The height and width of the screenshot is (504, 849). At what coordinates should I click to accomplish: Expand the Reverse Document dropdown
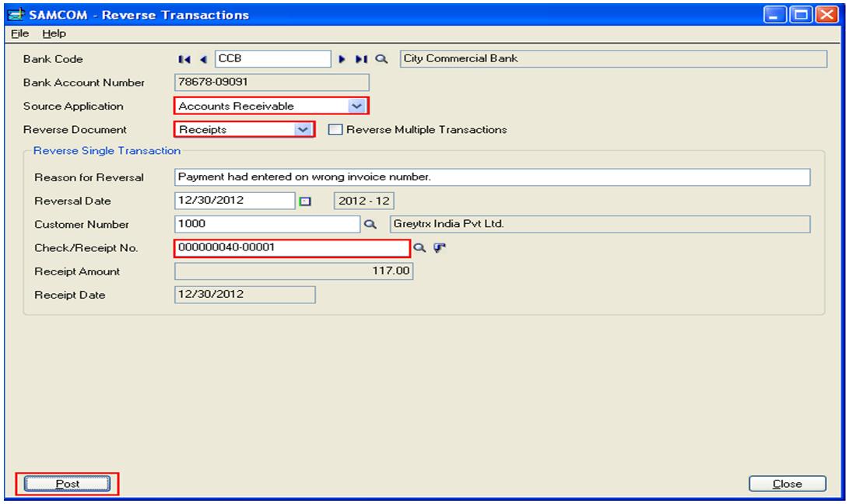[x=303, y=130]
